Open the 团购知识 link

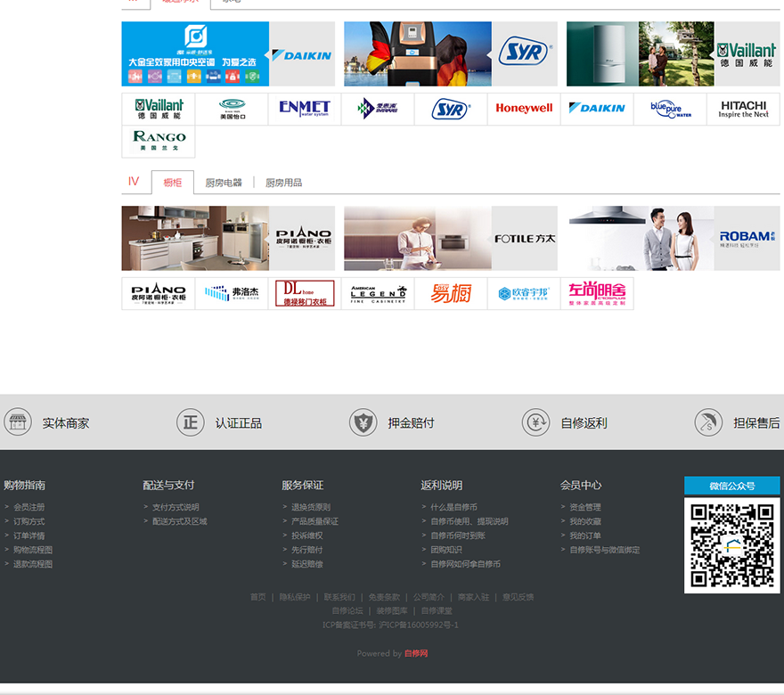point(446,550)
